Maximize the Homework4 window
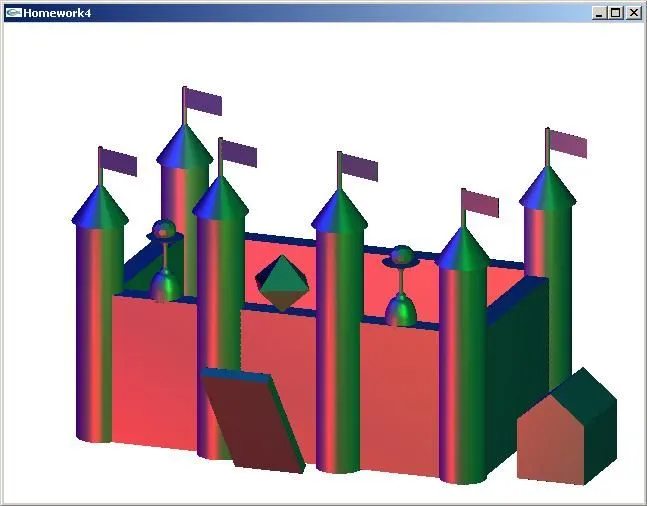This screenshot has width=647, height=506. click(615, 12)
